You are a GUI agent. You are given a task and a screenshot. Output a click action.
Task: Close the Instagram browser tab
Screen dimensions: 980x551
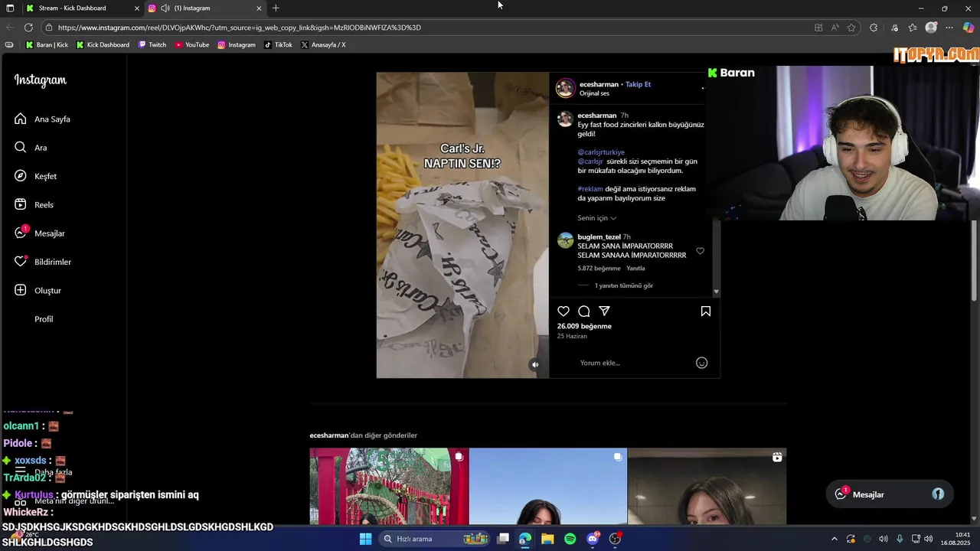pos(259,8)
